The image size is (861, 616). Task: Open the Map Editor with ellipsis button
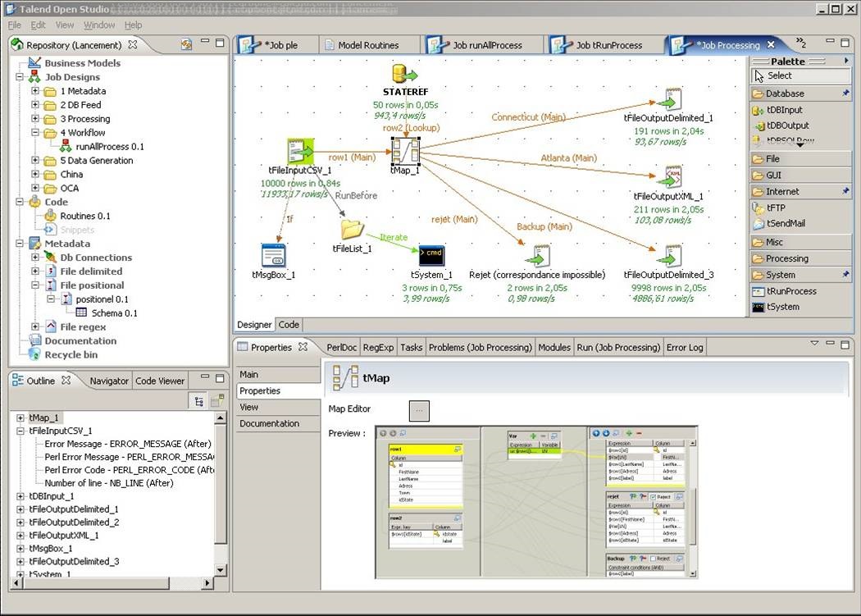[x=419, y=409]
